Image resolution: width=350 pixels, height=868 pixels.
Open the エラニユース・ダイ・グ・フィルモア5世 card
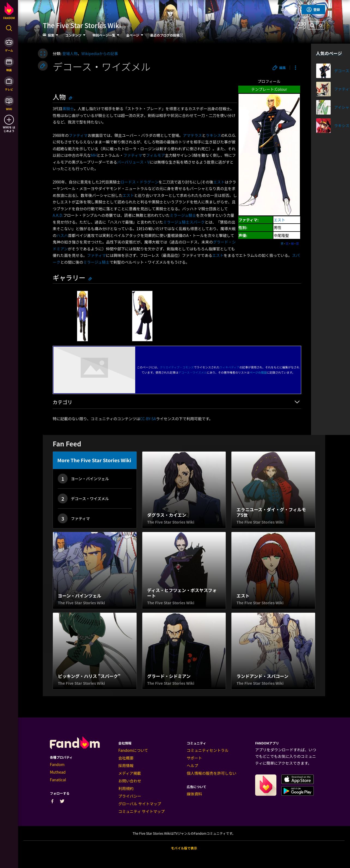(273, 490)
